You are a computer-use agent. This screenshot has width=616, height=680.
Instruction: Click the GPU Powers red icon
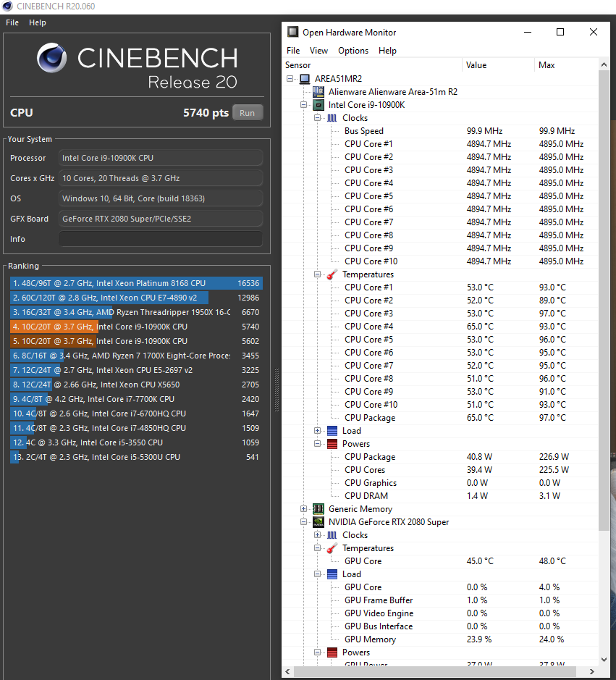[x=332, y=652]
